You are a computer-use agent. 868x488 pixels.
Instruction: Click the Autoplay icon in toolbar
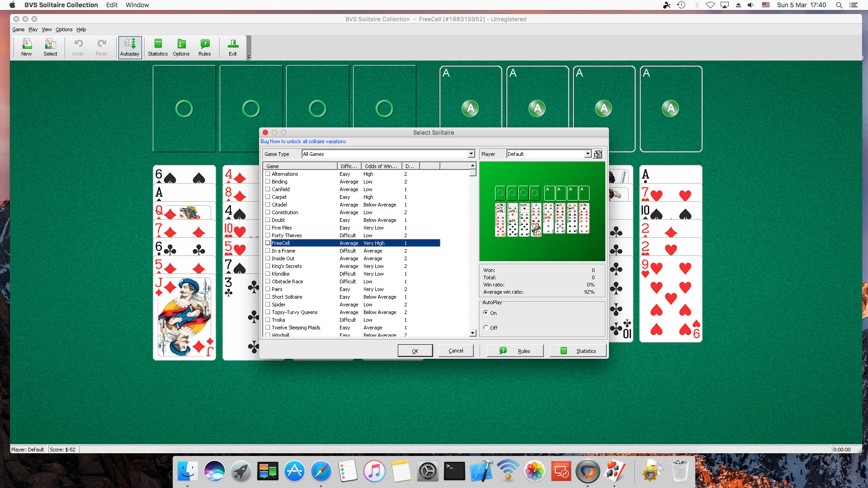tap(129, 47)
